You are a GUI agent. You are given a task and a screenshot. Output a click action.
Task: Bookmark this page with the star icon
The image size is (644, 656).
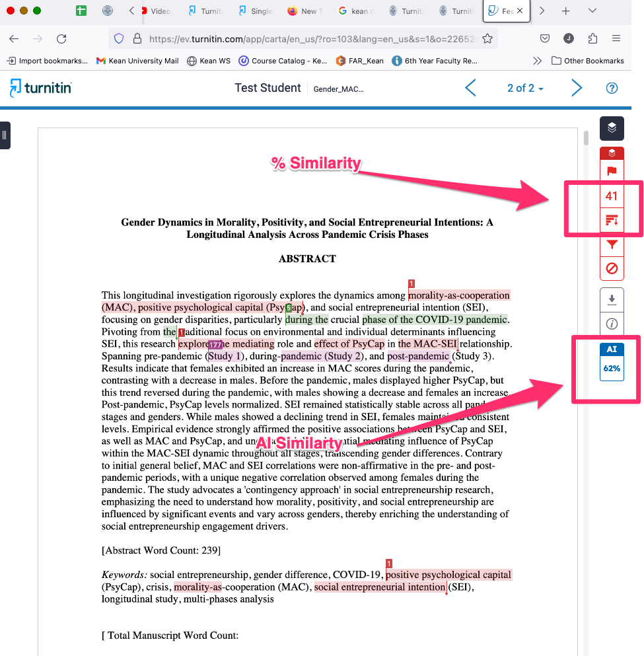(487, 39)
